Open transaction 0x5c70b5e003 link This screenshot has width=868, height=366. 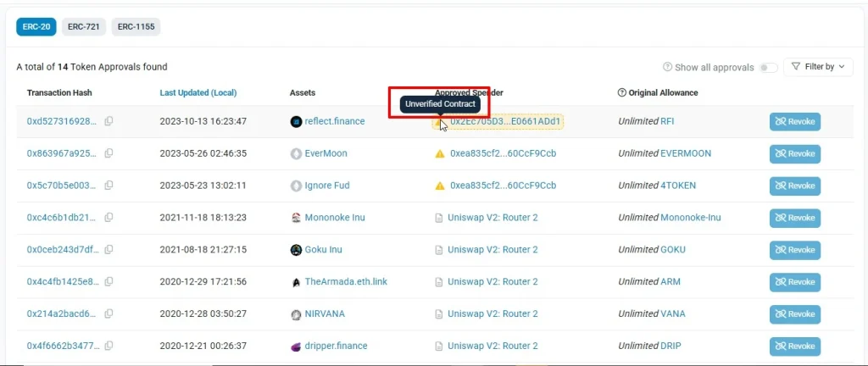63,186
